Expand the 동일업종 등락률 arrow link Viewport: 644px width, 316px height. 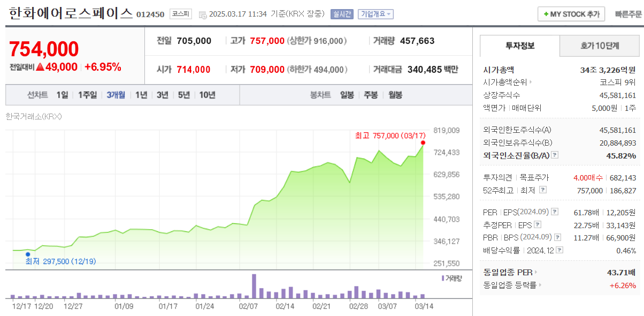click(x=539, y=285)
